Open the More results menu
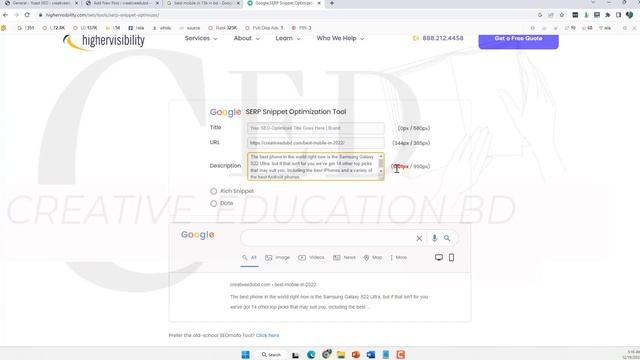This screenshot has width=640, height=360. point(399,258)
